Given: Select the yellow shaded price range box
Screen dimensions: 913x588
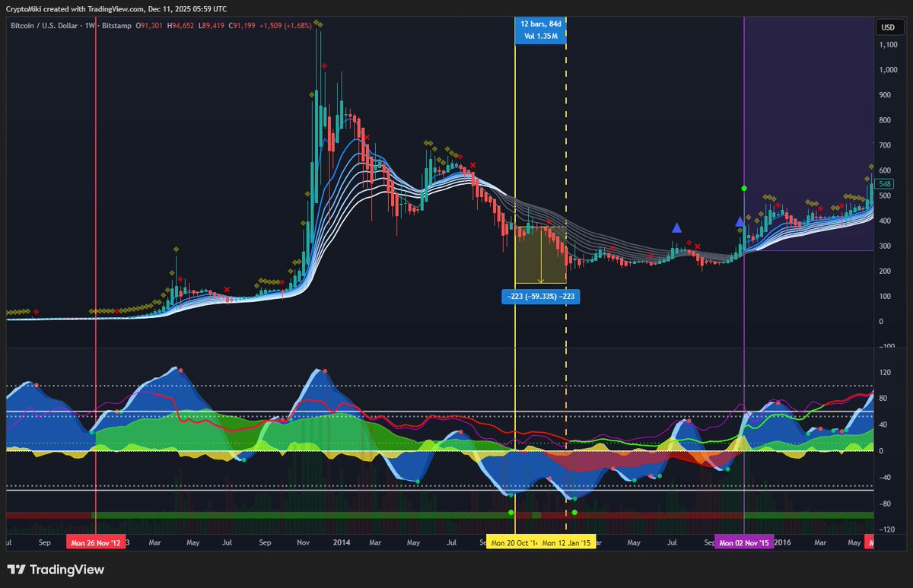Looking at the screenshot, I should click(x=541, y=255).
